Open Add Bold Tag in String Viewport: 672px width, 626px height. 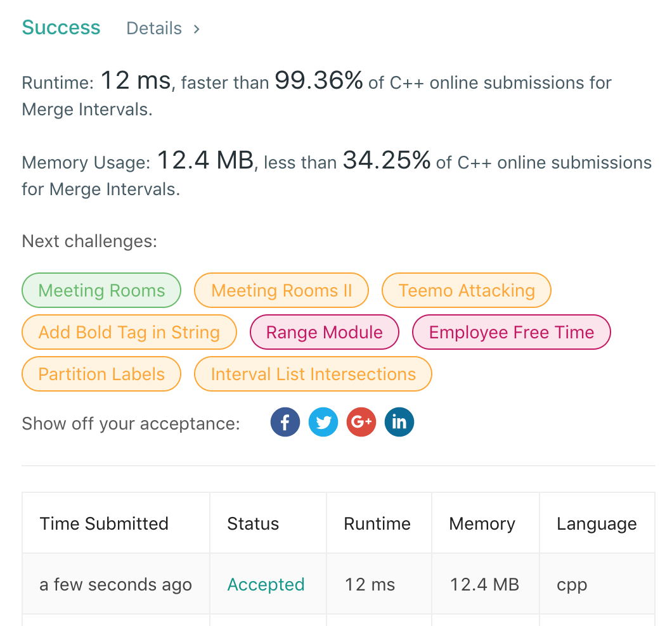pyautogui.click(x=129, y=332)
